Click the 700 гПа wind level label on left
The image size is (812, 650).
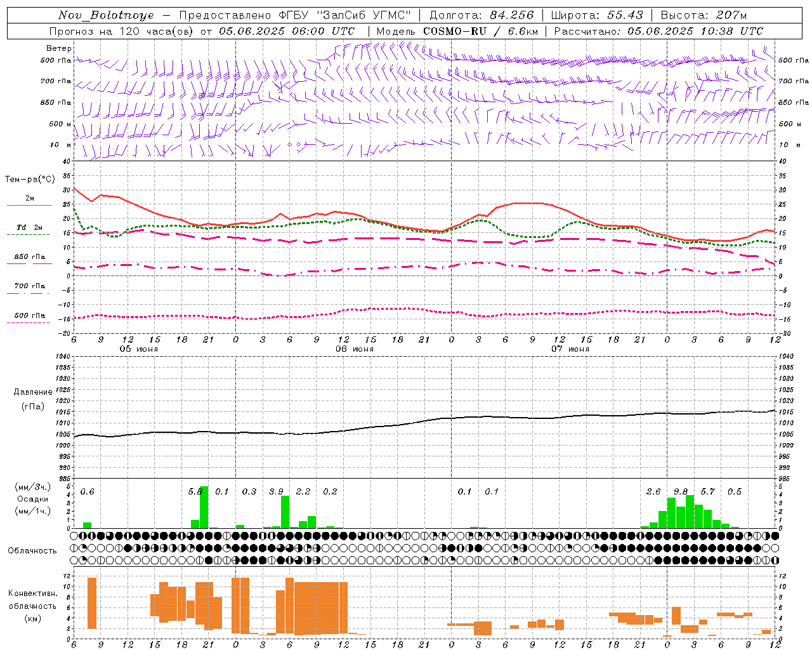56,81
